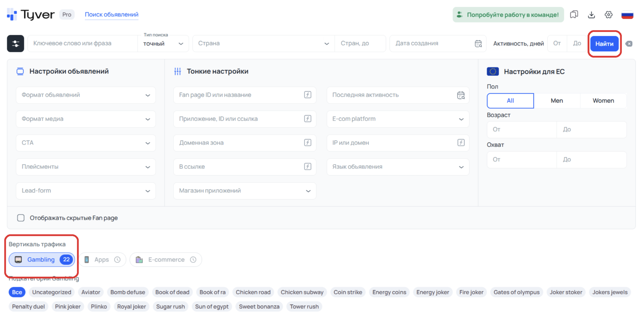Image resolution: width=644 pixels, height=317 pixels.
Task: Open calendar icon in Дата создания field
Action: click(478, 44)
